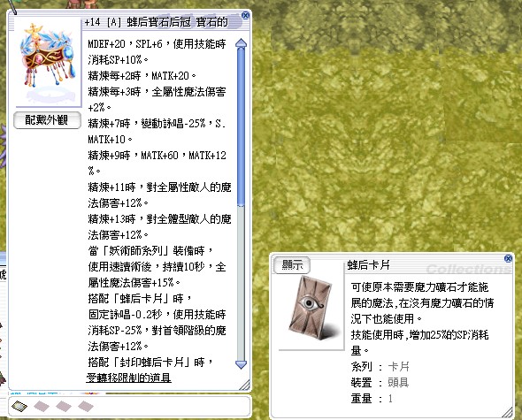Screen dimensions: 522x420
Task: Click the '系列 : 卡片' line
Action: 380,367
